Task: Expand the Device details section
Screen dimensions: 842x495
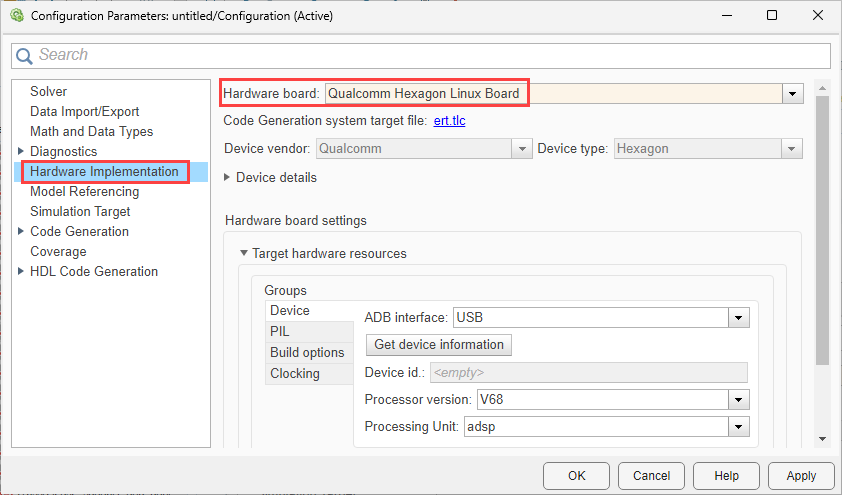Action: point(227,178)
